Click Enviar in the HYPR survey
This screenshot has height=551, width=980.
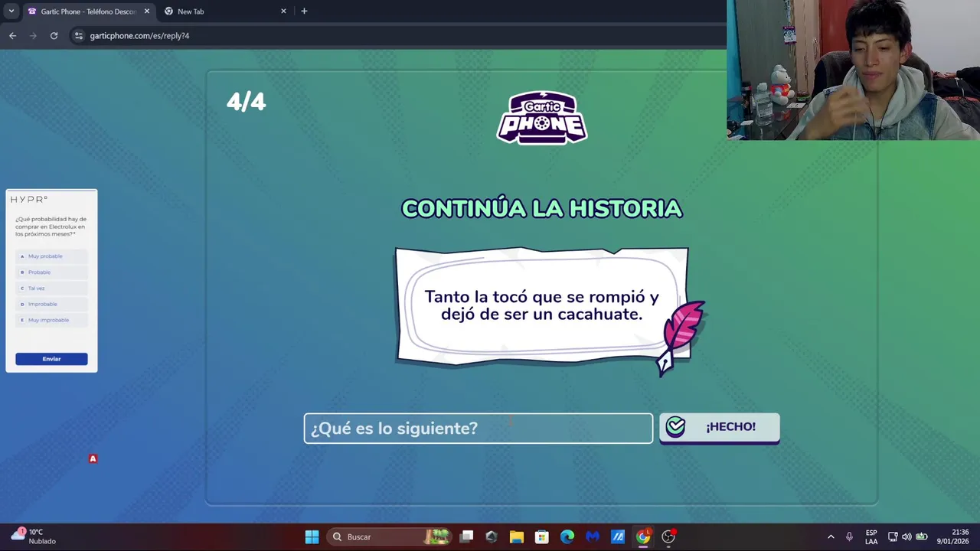(51, 359)
